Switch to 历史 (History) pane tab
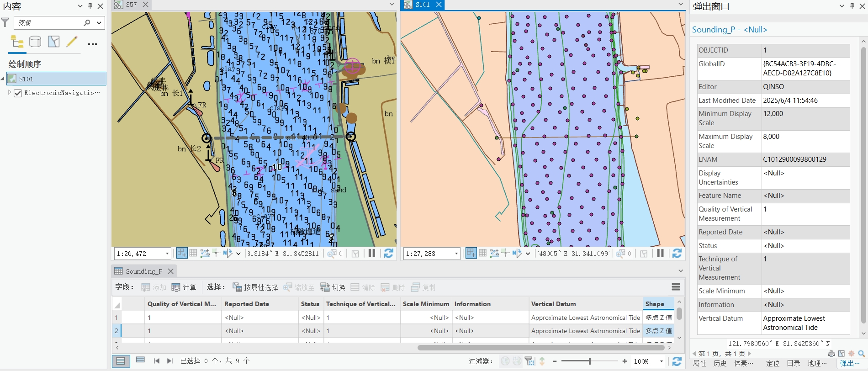This screenshot has height=371, width=868. pos(720,364)
